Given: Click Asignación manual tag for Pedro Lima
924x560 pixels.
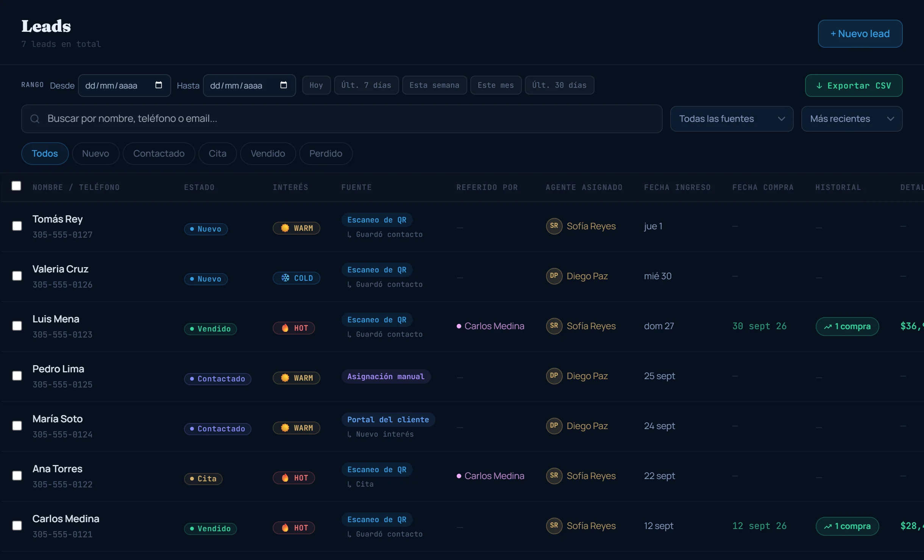Looking at the screenshot, I should pos(386,376).
